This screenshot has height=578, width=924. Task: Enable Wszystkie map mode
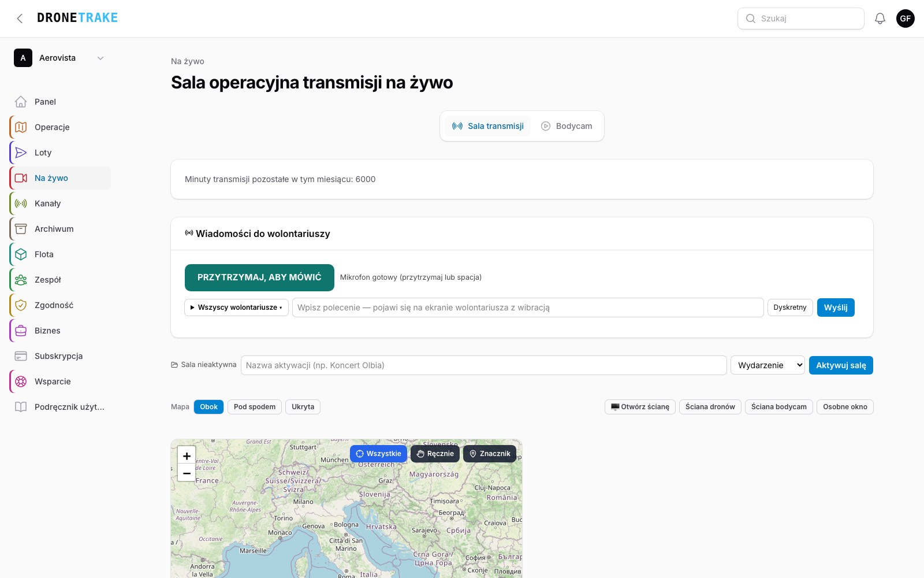pyautogui.click(x=378, y=454)
